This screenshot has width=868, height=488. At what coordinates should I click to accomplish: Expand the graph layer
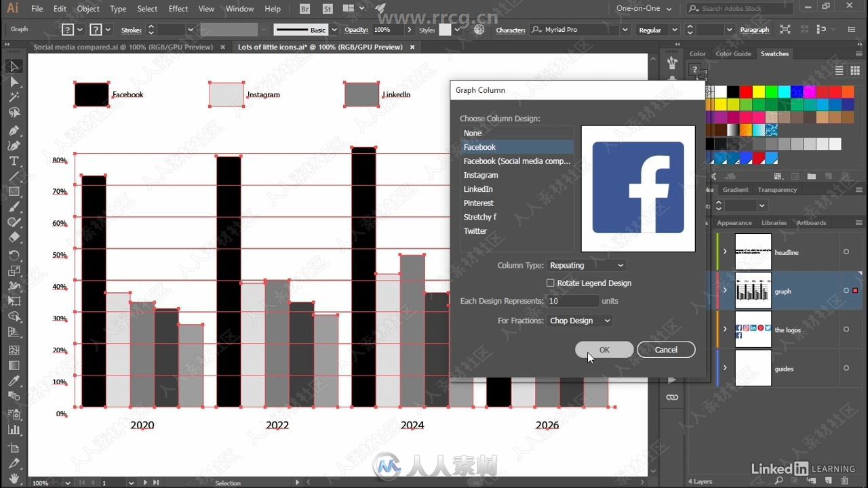(725, 291)
